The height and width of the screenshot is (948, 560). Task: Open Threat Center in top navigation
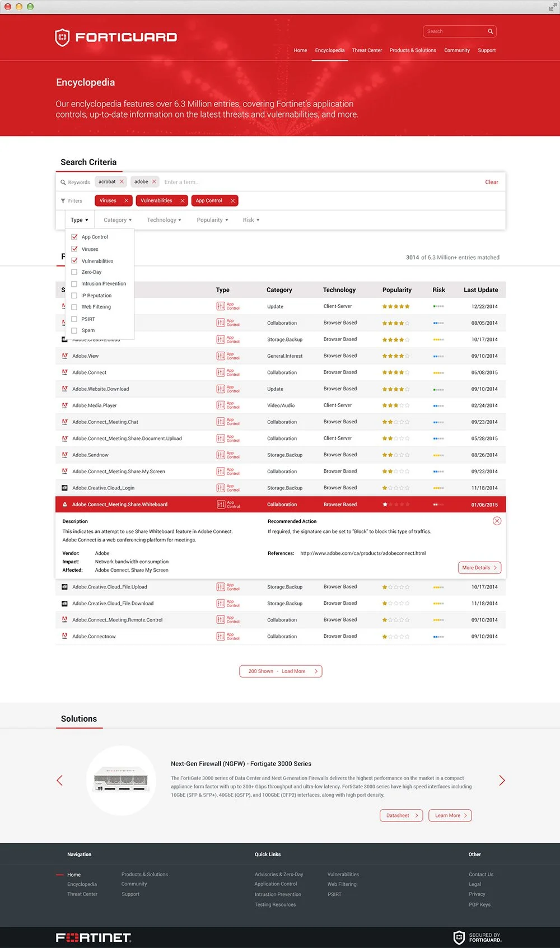click(367, 50)
